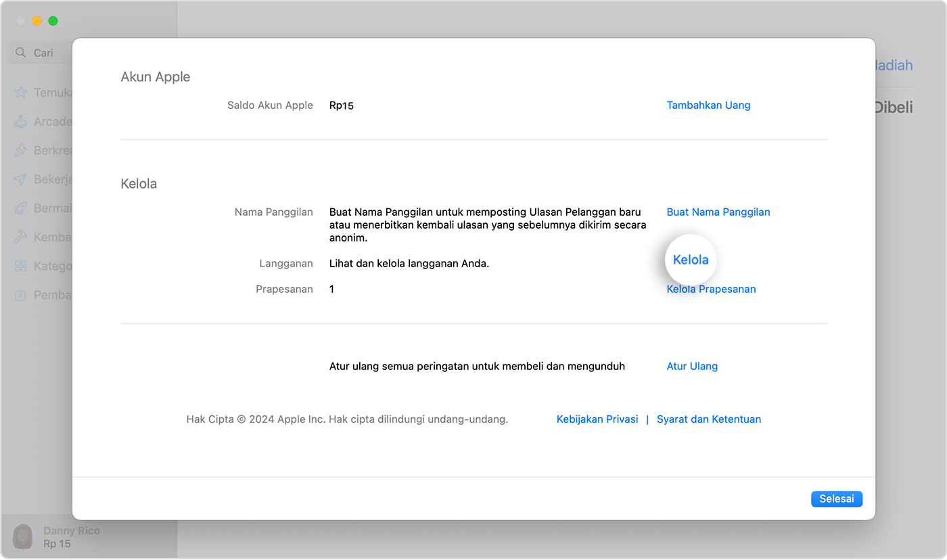Click the search magnifier icon
Viewport: 947px width, 560px height.
click(x=21, y=53)
